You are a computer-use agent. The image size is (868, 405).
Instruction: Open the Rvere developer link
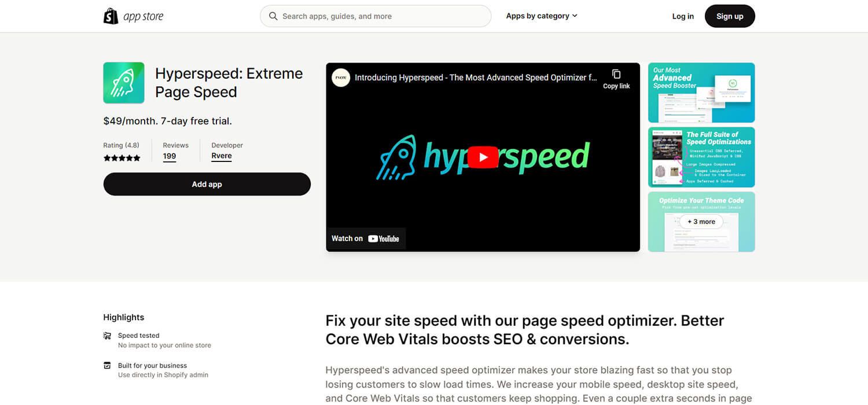pos(222,156)
